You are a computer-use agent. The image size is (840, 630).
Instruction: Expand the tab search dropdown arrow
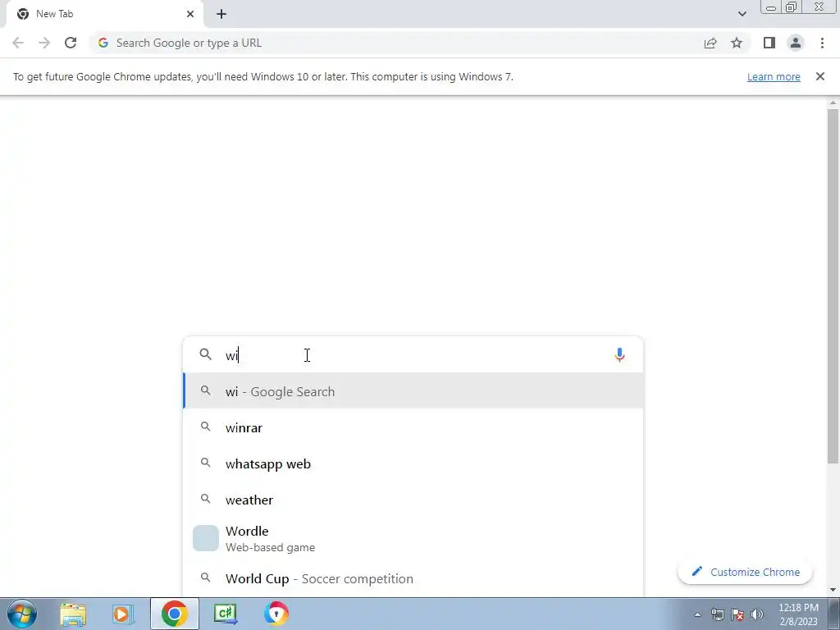pyautogui.click(x=742, y=14)
